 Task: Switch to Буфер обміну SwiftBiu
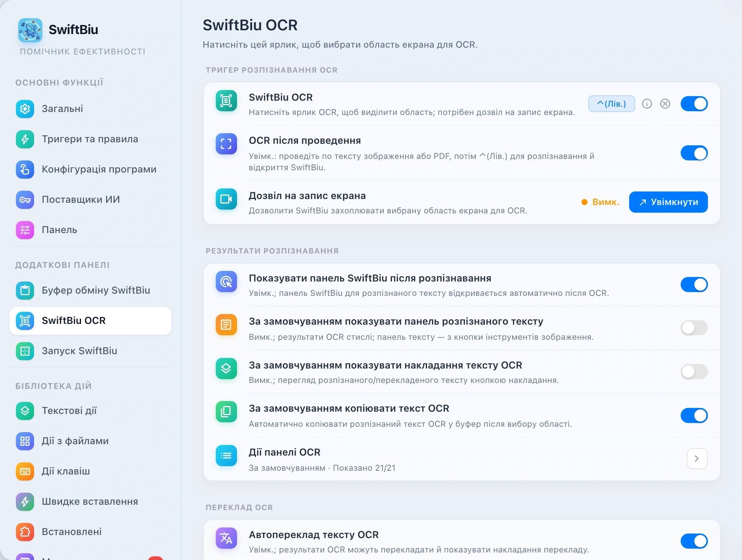pos(90,291)
